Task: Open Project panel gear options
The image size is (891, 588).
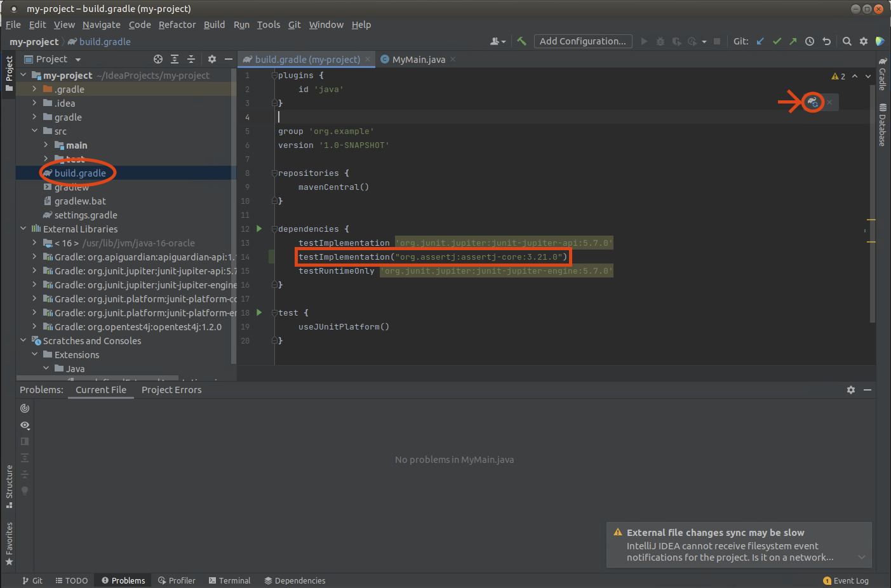Action: pyautogui.click(x=212, y=59)
